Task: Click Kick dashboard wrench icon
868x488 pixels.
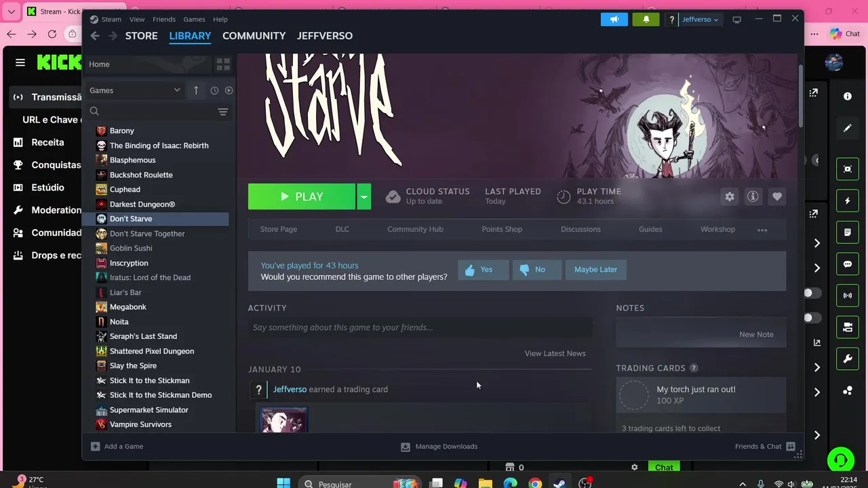Action: [848, 359]
